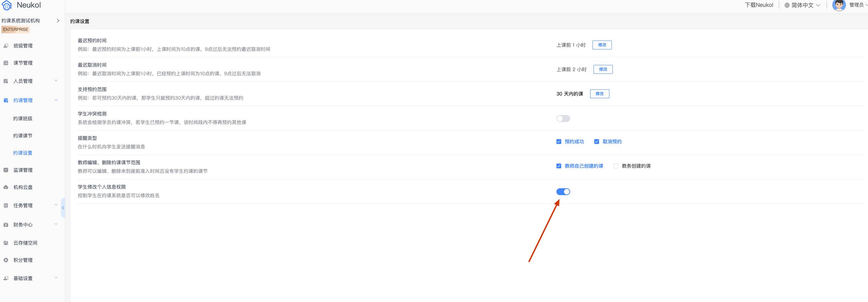Click the 约课设置 page title
The height and width of the screenshot is (302, 868).
pyautogui.click(x=80, y=21)
